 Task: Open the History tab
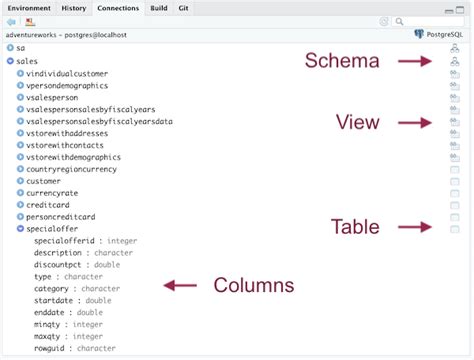pyautogui.click(x=74, y=8)
